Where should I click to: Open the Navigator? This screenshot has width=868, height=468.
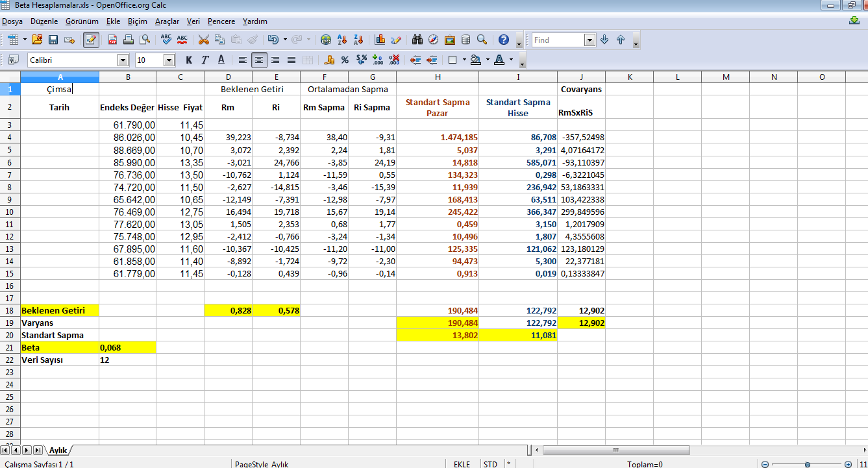434,40
